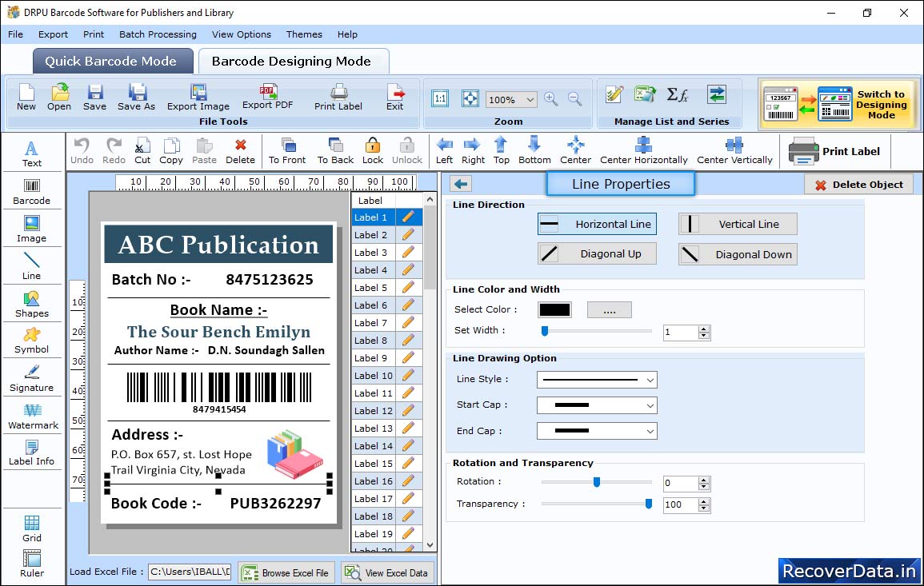Expand the Line Style dropdown
Image resolution: width=924 pixels, height=586 pixels.
597,380
